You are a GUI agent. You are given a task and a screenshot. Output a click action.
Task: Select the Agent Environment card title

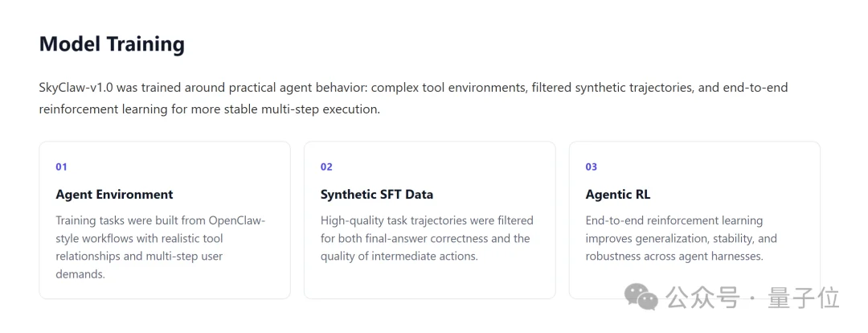tap(115, 195)
